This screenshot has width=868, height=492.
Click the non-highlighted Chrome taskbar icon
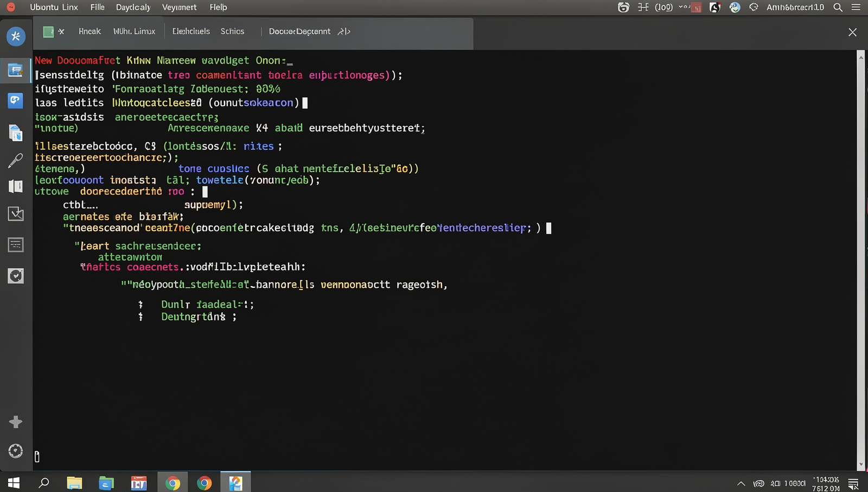(x=205, y=482)
